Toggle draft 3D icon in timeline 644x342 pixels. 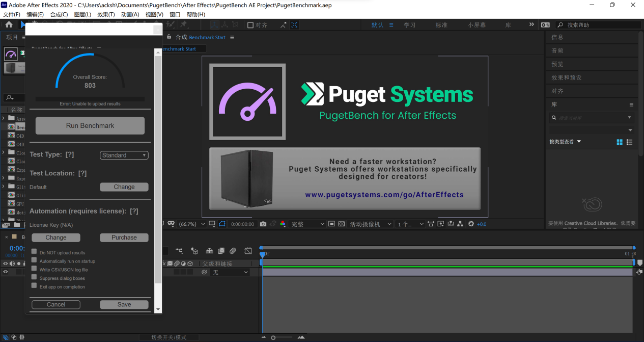point(194,251)
